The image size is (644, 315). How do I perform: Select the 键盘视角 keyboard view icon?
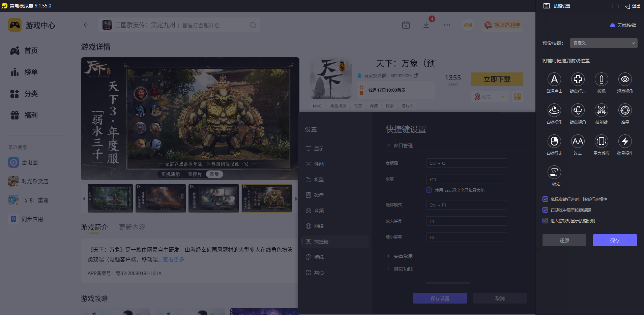click(578, 110)
